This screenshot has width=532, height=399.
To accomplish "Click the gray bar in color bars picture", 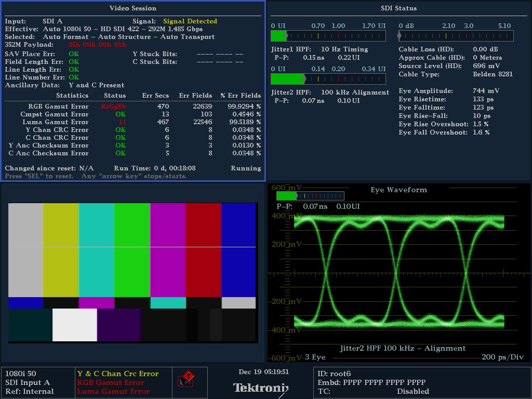I will (26, 250).
